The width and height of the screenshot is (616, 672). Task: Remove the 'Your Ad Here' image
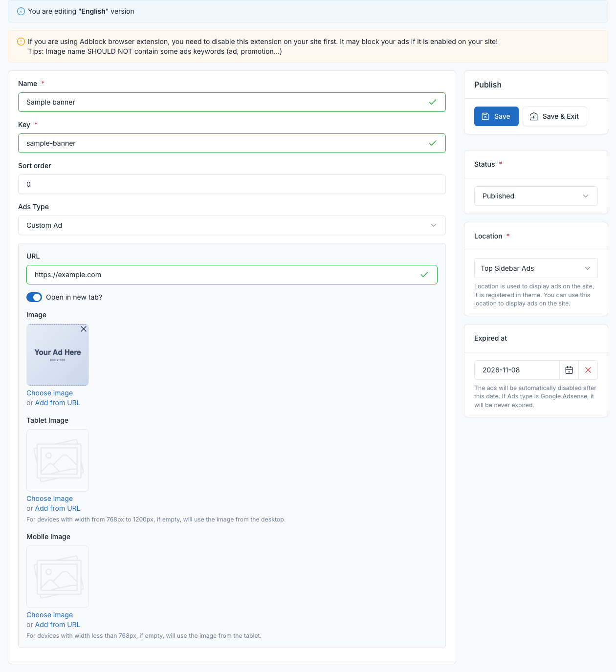pyautogui.click(x=84, y=329)
